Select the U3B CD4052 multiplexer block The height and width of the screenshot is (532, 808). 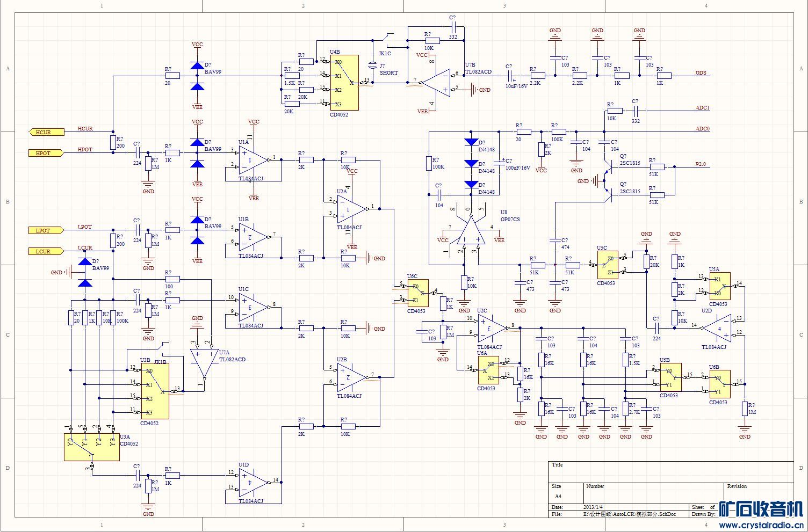tap(155, 391)
